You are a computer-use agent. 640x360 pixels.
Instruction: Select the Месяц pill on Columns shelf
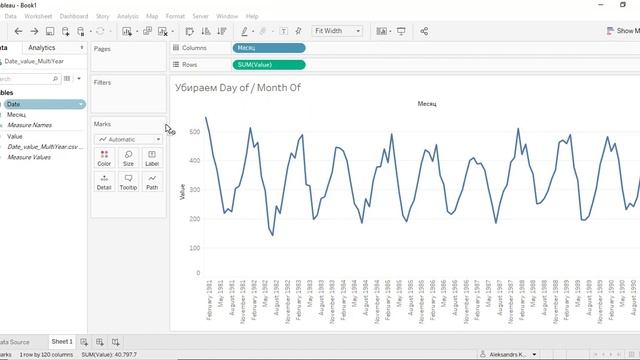269,48
